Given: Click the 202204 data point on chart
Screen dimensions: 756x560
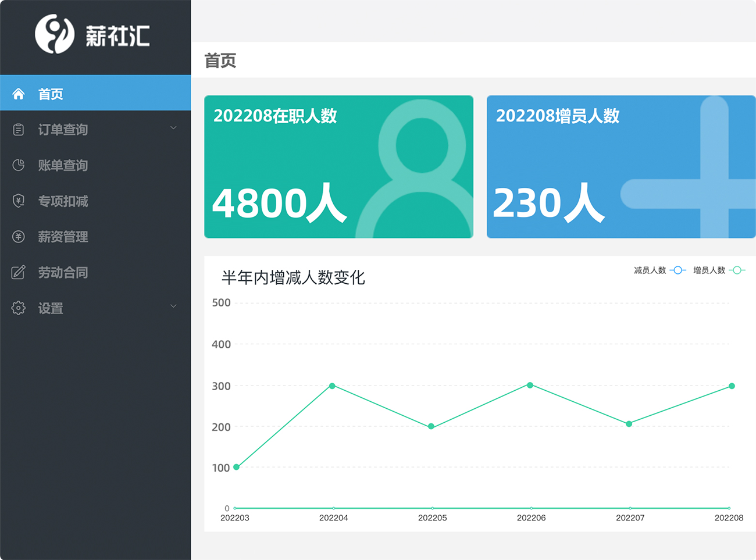Looking at the screenshot, I should point(333,386).
